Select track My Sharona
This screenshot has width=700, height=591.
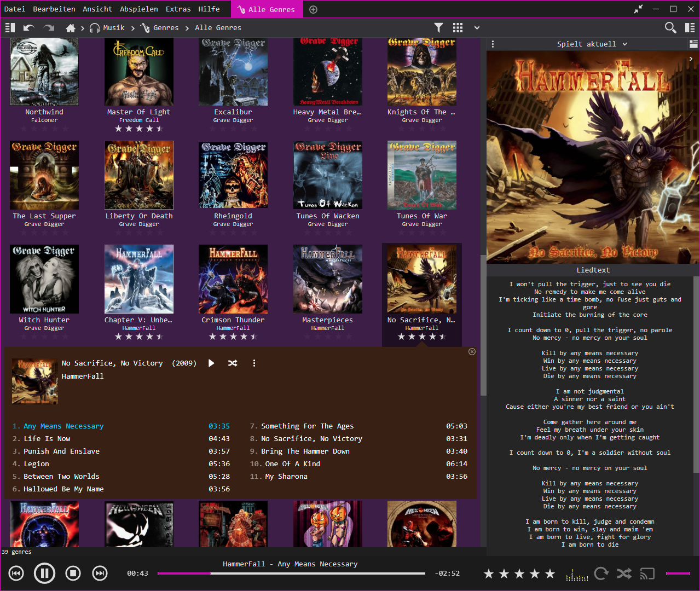(x=359, y=477)
